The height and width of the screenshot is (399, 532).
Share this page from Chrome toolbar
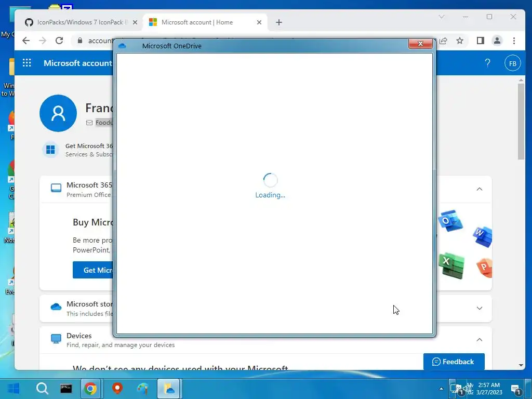tap(443, 41)
